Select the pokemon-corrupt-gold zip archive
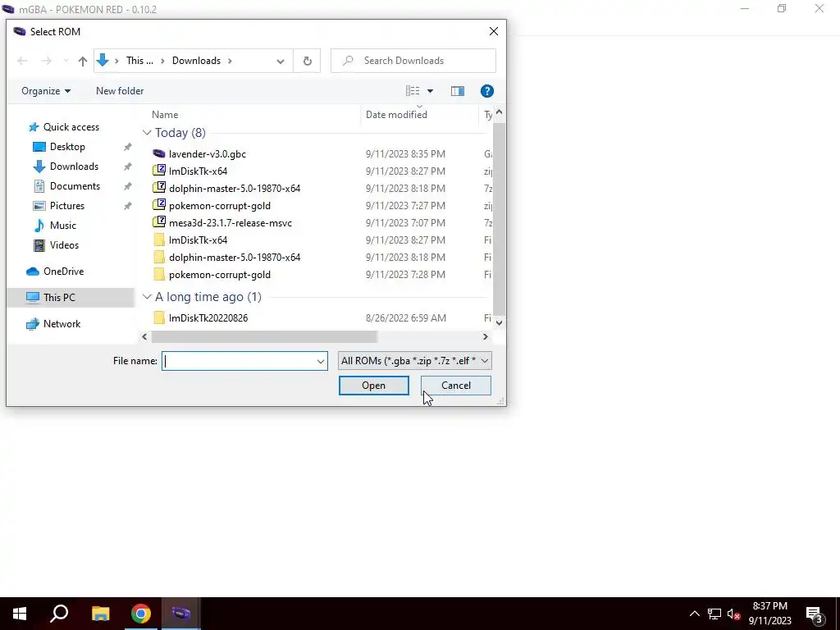Viewport: 840px width, 630px height. 220,206
